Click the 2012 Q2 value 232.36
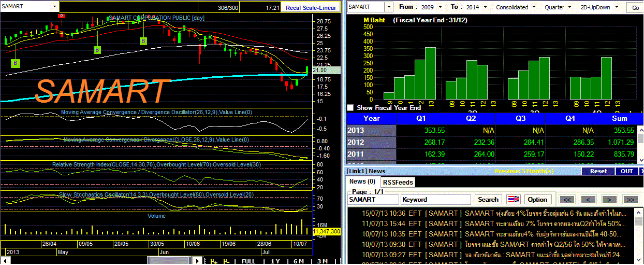Image resolution: width=644 pixels, height=265 pixels. click(484, 143)
